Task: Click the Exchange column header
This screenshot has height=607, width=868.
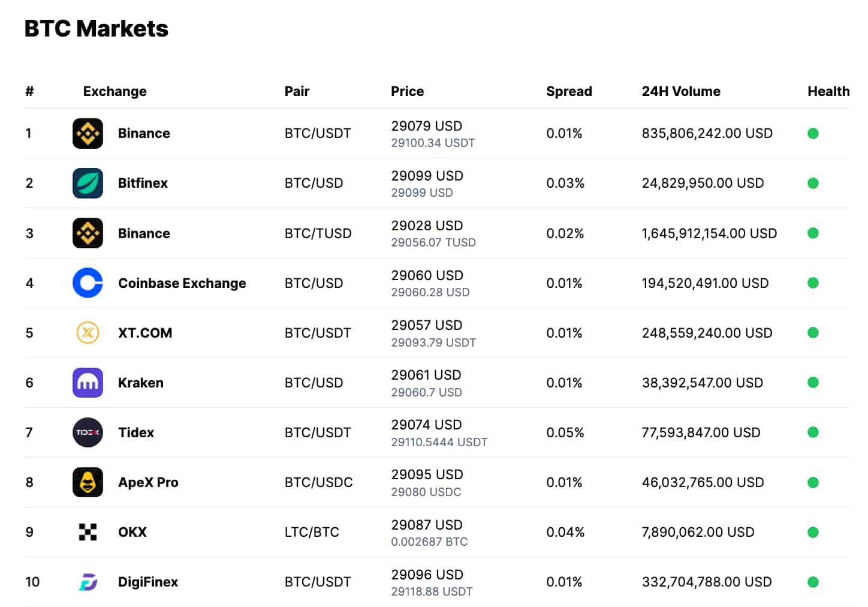Action: (114, 91)
